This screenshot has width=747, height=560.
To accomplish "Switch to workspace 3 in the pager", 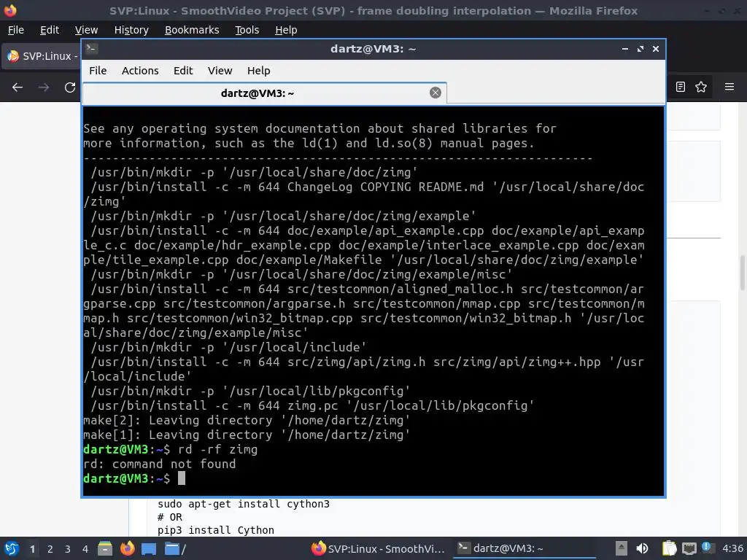I will (68, 549).
